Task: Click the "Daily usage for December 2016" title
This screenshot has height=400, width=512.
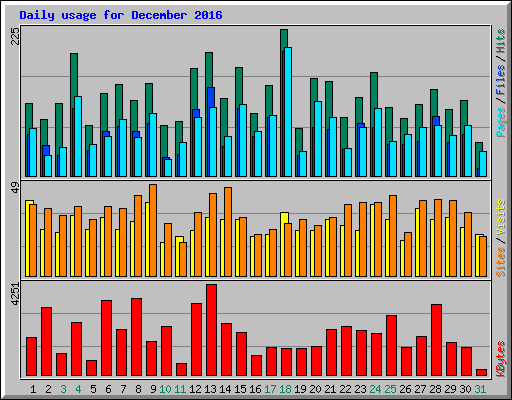Action: click(x=121, y=15)
